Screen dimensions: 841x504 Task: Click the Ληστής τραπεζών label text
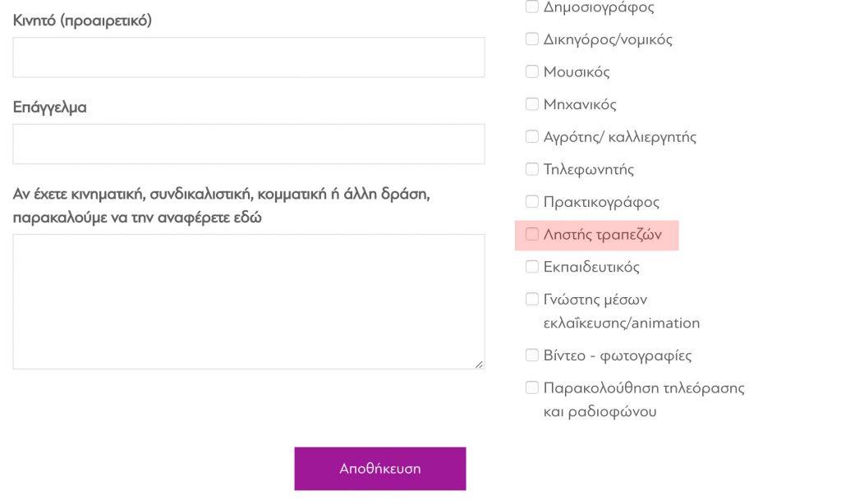[602, 235]
